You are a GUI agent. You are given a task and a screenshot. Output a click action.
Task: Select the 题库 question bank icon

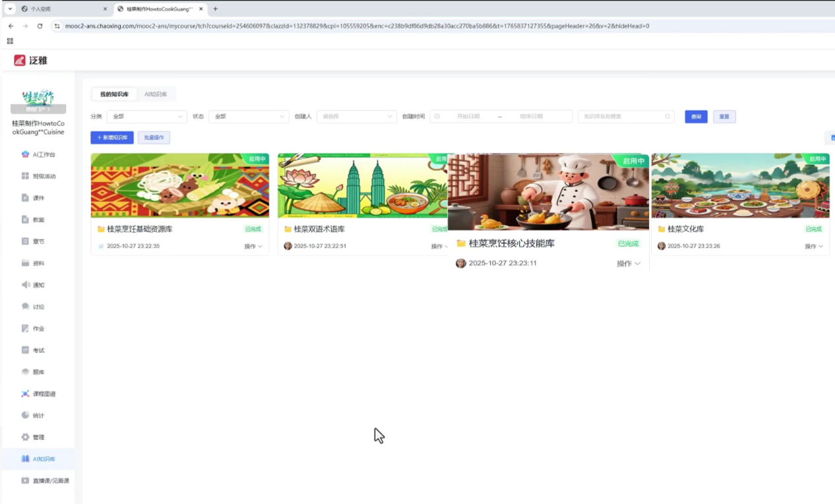click(36, 371)
